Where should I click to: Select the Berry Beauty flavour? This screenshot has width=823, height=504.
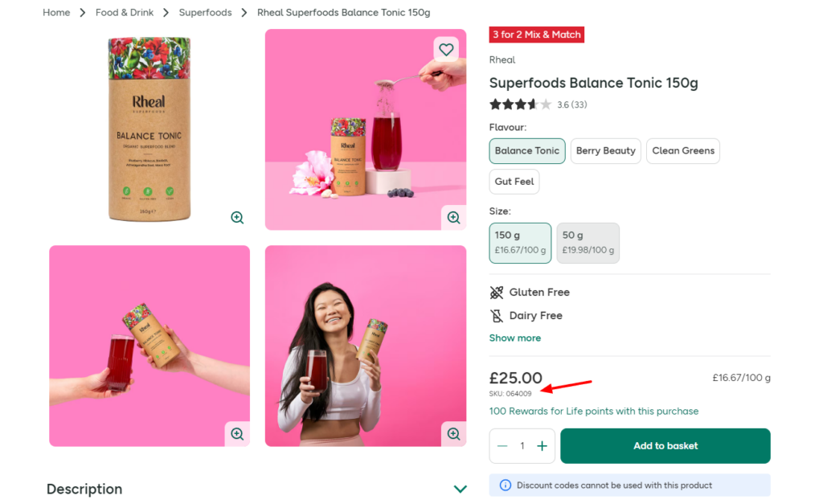tap(605, 151)
